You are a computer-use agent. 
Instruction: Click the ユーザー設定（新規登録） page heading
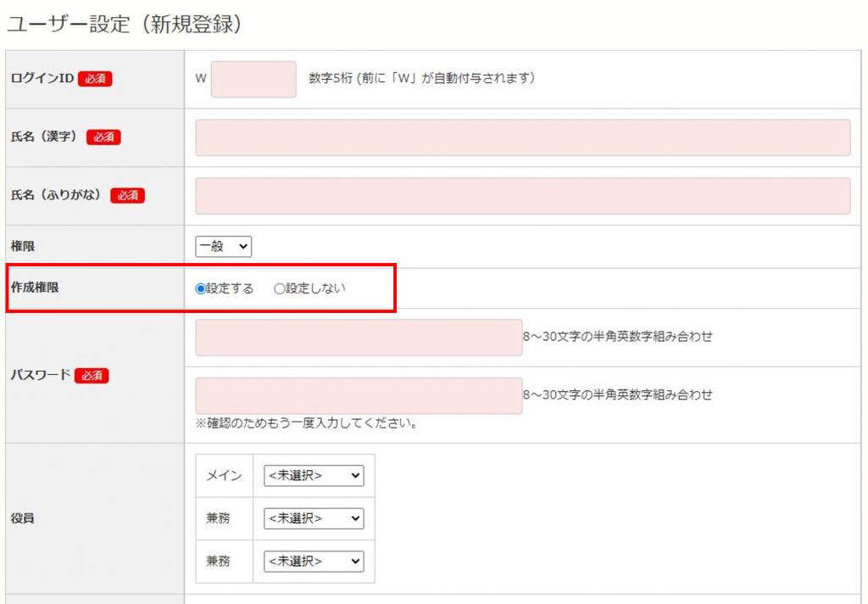click(125, 25)
